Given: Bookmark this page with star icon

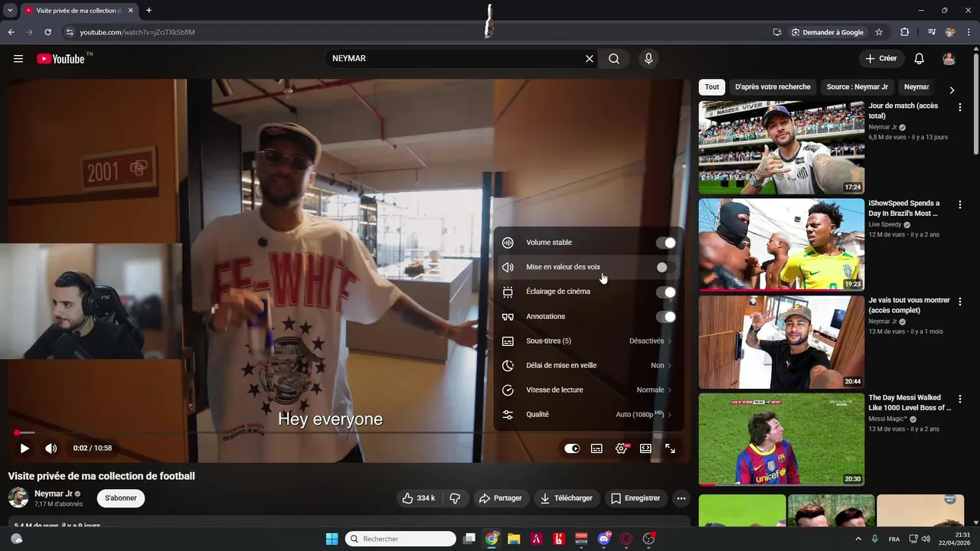Looking at the screenshot, I should coord(879,32).
